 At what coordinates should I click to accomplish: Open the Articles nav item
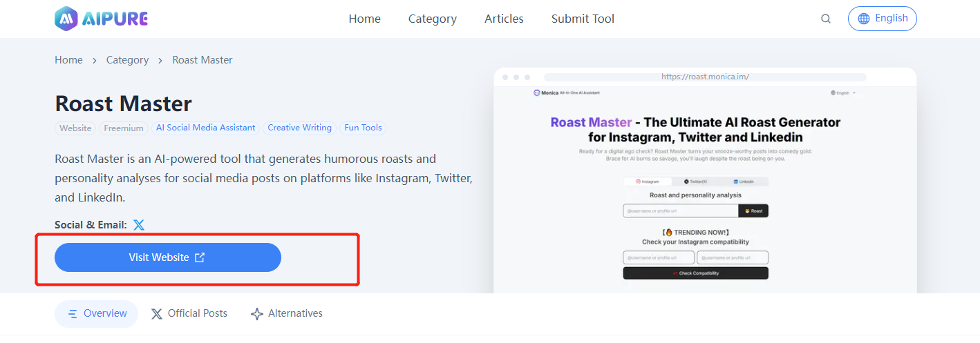coord(504,19)
